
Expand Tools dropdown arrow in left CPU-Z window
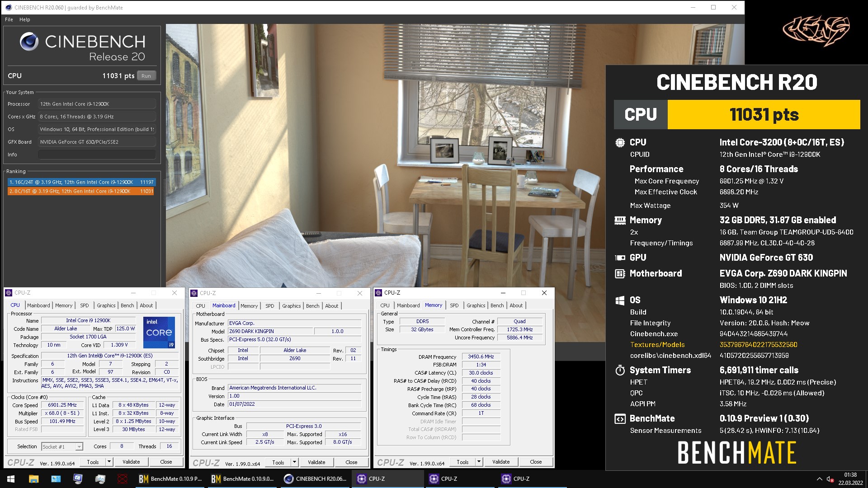(x=109, y=462)
